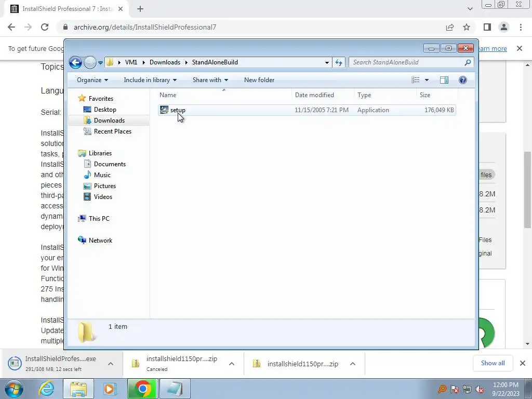Viewport: 532px width, 399px height.
Task: Click the Explorer back navigation arrow
Action: click(x=75, y=62)
